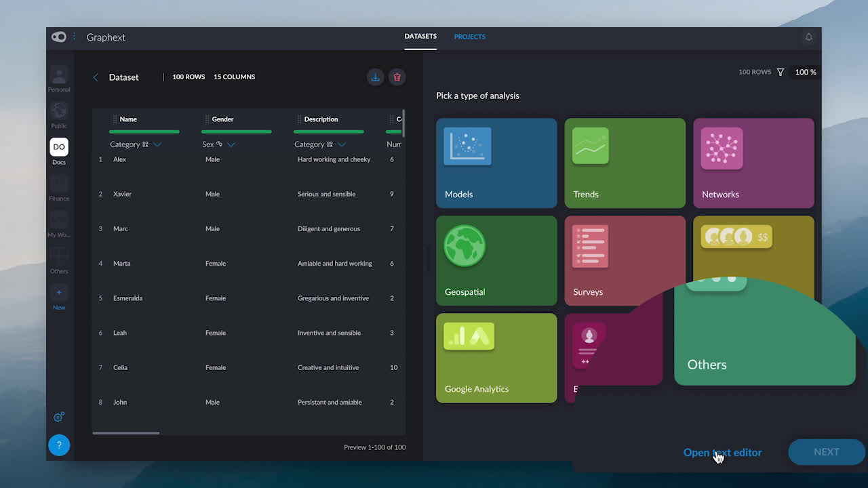868x488 pixels.
Task: Open the Personal workspace
Action: [x=59, y=79]
